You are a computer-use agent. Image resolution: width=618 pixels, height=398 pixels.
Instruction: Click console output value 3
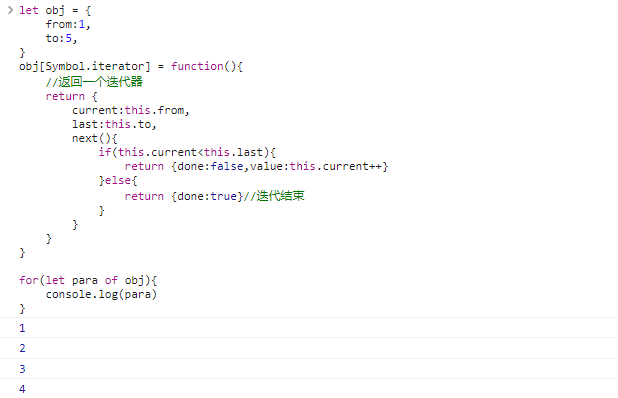click(22, 369)
